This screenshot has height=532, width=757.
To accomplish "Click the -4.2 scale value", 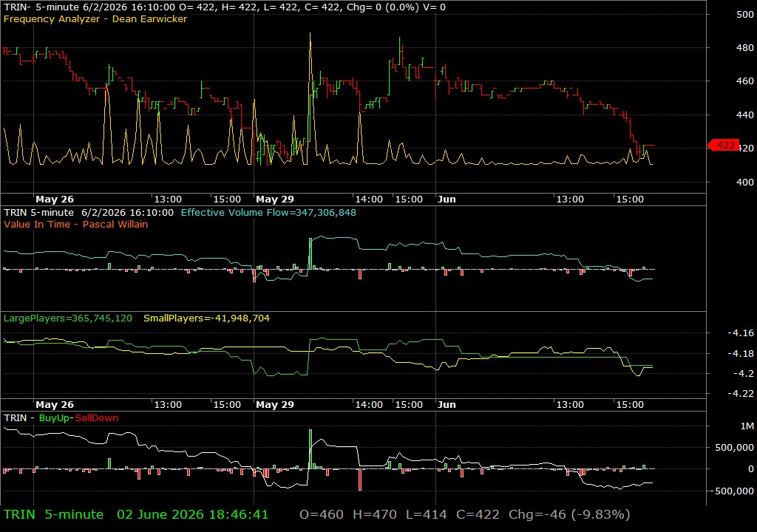I will [744, 373].
